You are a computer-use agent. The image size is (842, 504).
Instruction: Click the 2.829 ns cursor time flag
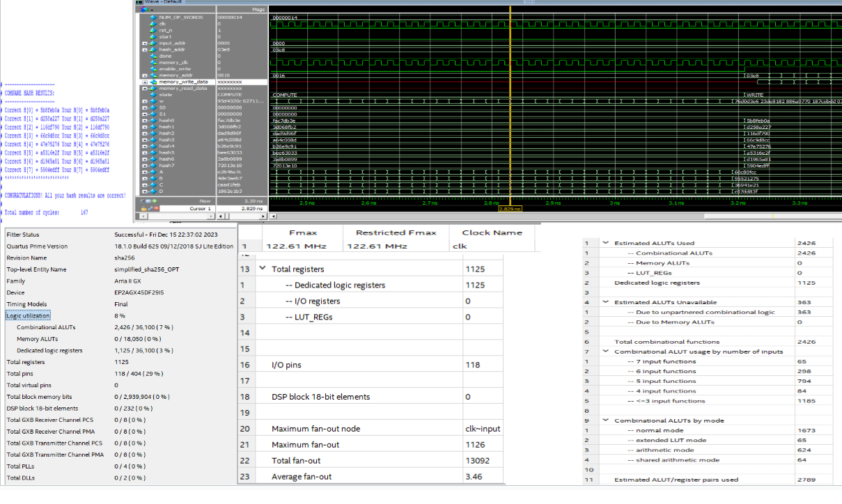(x=510, y=208)
